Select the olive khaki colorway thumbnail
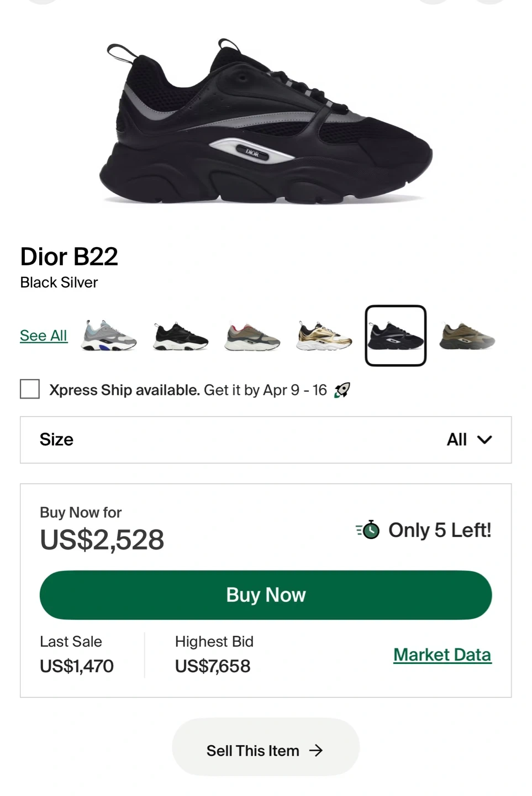The image size is (532, 796). [x=467, y=336]
